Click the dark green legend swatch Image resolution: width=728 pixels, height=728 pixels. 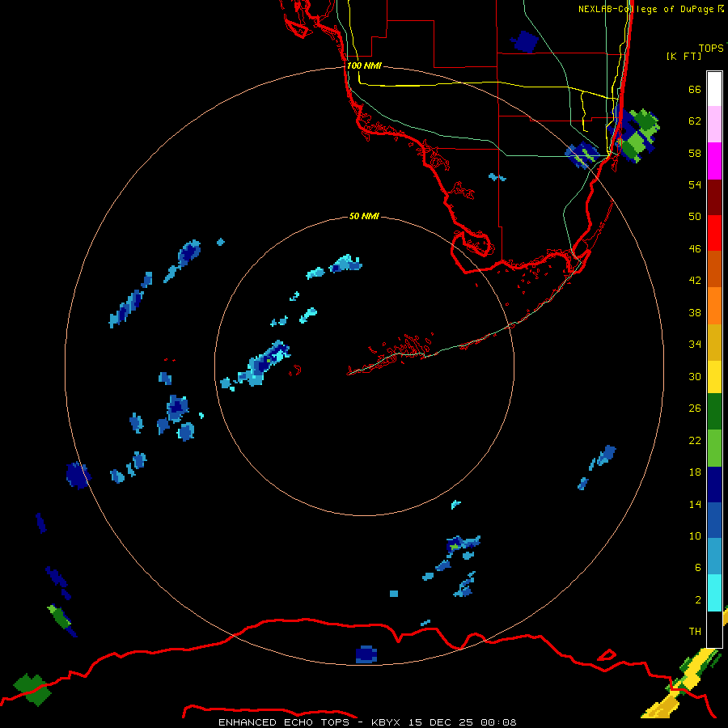[x=714, y=412]
